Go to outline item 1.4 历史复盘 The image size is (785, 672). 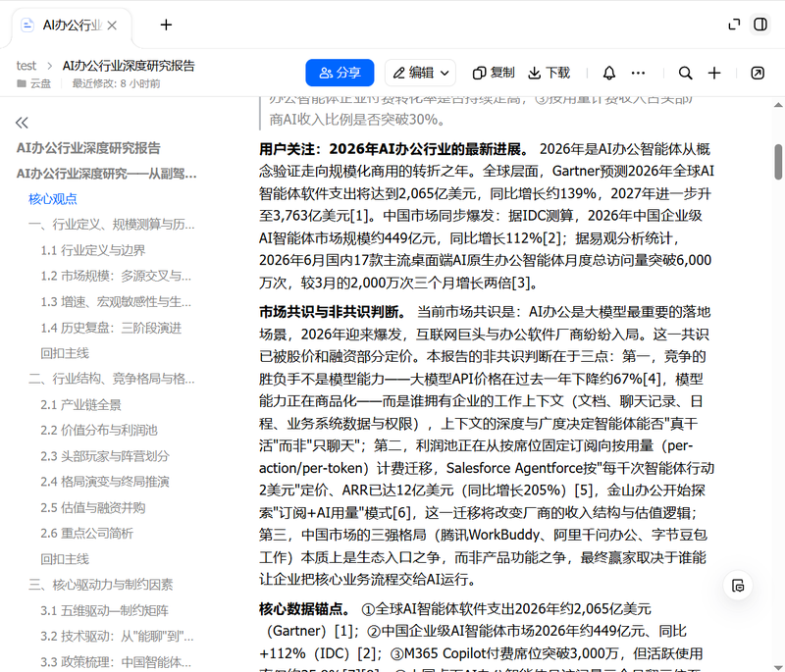tap(111, 329)
